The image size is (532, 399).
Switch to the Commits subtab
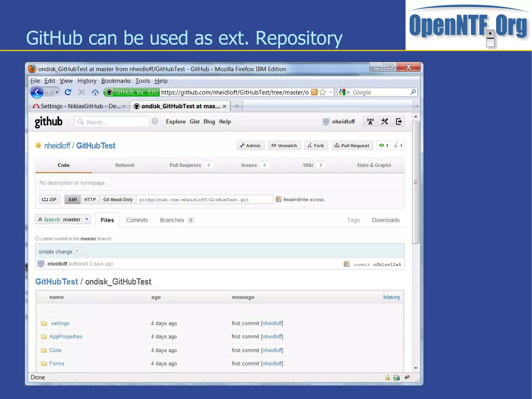click(x=137, y=220)
